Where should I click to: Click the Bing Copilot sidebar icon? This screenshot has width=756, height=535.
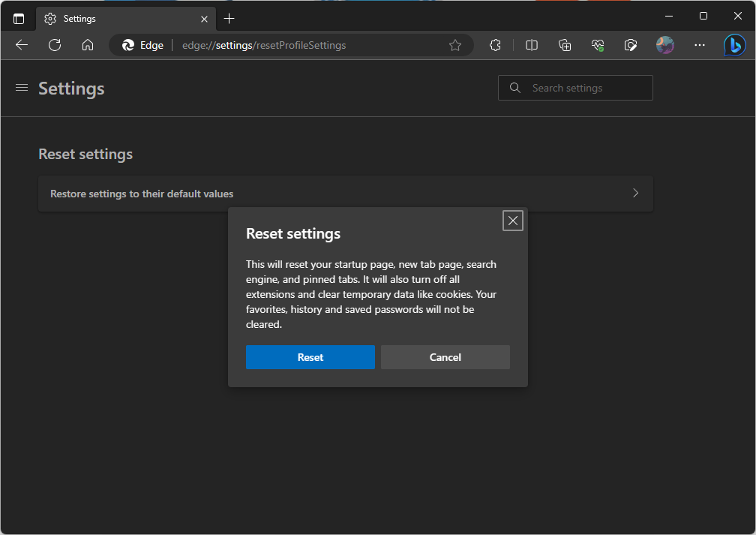tap(734, 45)
